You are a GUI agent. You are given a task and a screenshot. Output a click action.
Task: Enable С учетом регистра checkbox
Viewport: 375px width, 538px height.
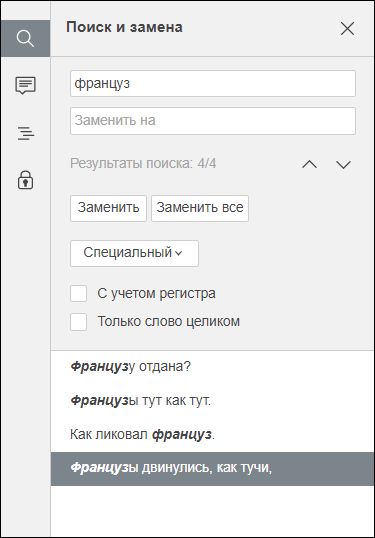[x=79, y=293]
